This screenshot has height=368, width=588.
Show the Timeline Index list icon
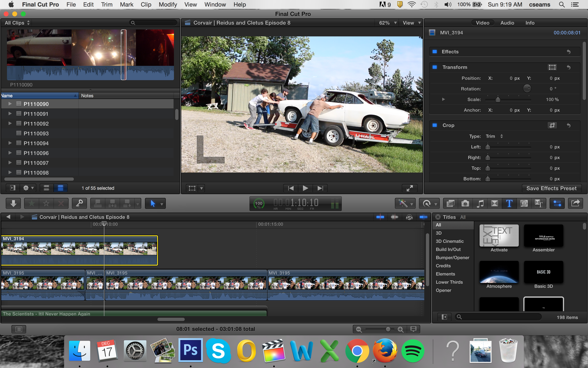(x=19, y=329)
